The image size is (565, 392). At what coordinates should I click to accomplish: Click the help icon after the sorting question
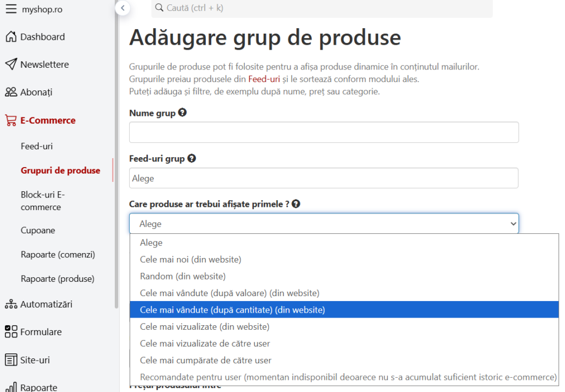point(296,203)
